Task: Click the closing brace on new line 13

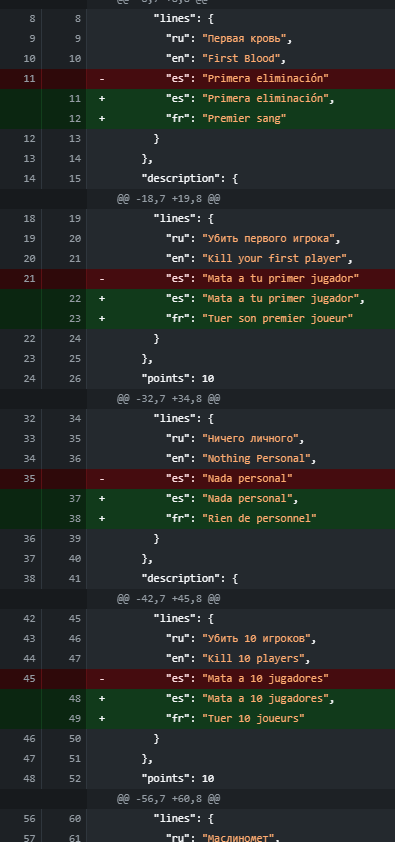Action: (x=156, y=139)
